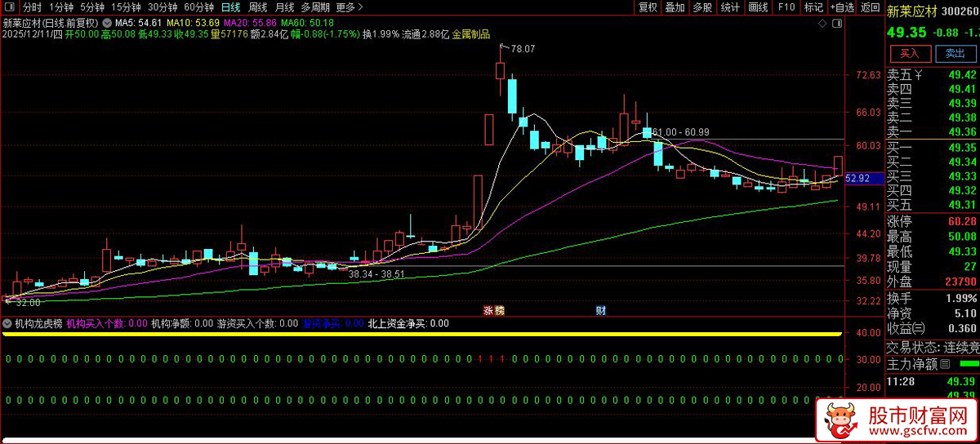Open the indicator dropdown next to 新莱应材(日线.前复权)
The width and height of the screenshot is (980, 444).
coord(106,22)
